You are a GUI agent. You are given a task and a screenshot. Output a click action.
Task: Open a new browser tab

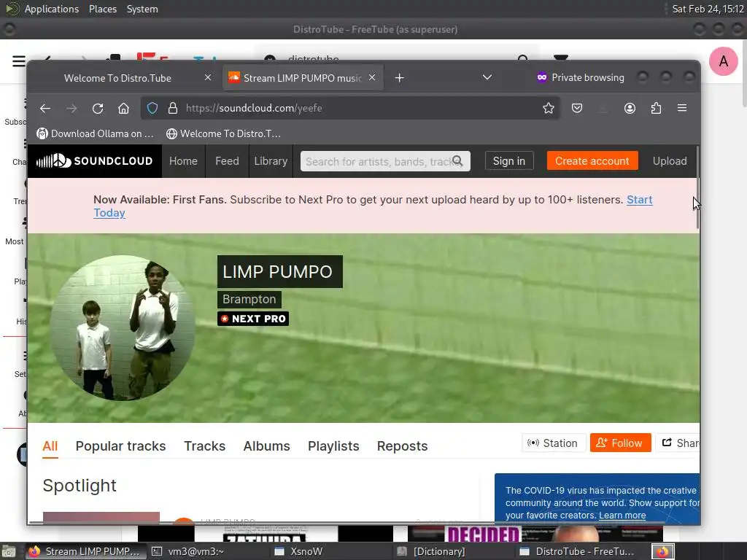(399, 77)
